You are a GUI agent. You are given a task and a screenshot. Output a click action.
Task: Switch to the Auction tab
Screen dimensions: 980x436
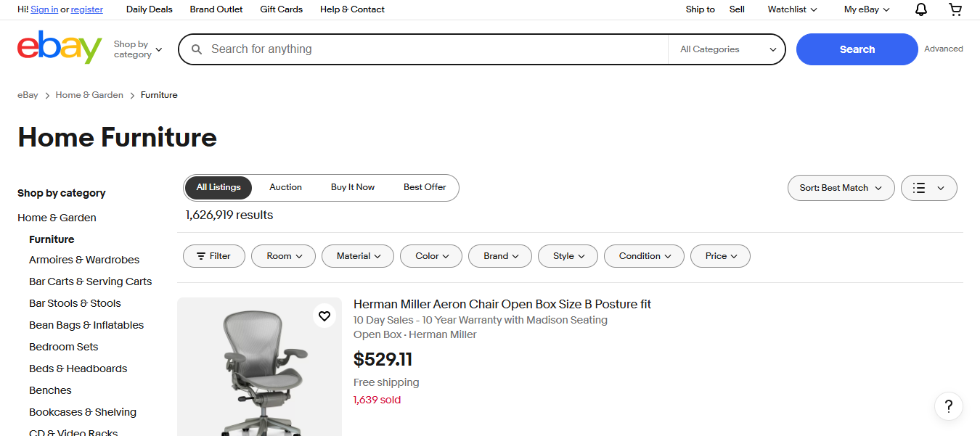pos(285,187)
